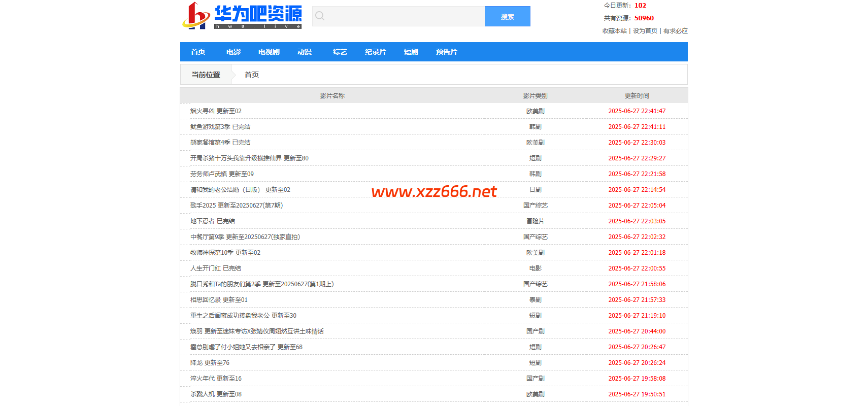The height and width of the screenshot is (406, 868).
Task: Open 降龙 更新至76 entry
Action: [x=210, y=363]
